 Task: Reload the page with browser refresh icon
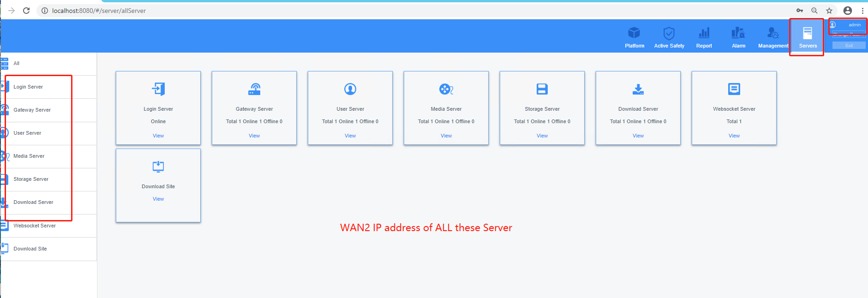26,11
